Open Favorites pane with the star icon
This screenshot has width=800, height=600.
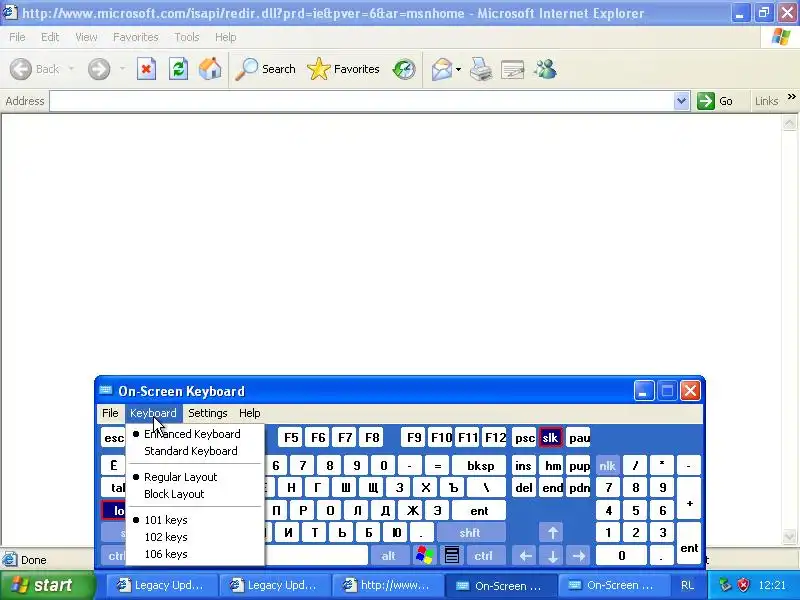343,69
